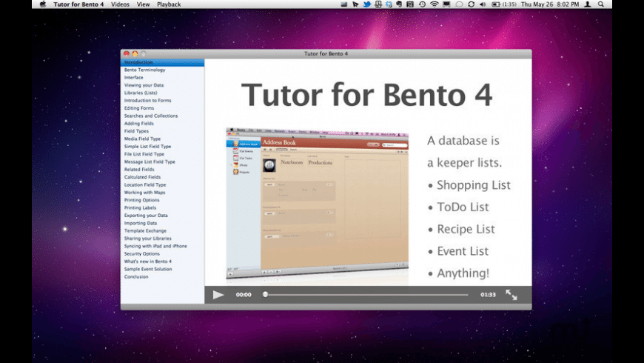Image resolution: width=644 pixels, height=363 pixels.
Task: Open the Wi-Fi status icon
Action: 435,4
